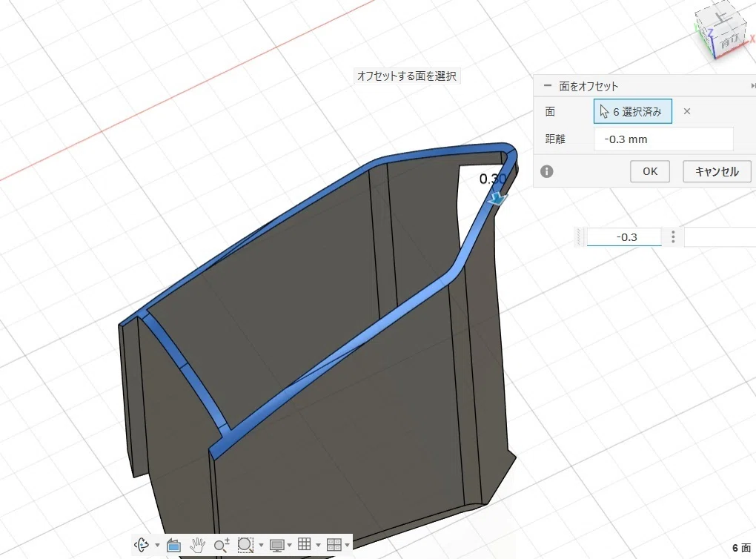Click the 0.30 dimension label on model

point(492,179)
